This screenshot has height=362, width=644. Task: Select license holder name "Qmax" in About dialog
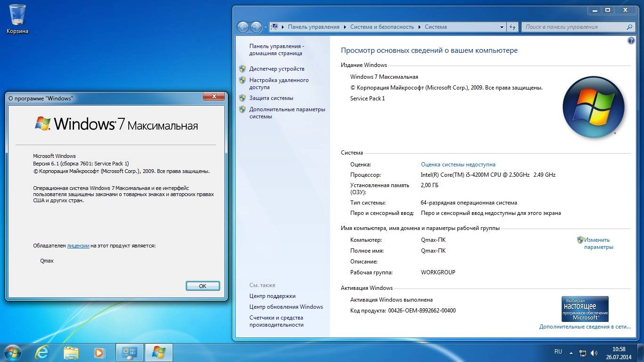coord(47,261)
